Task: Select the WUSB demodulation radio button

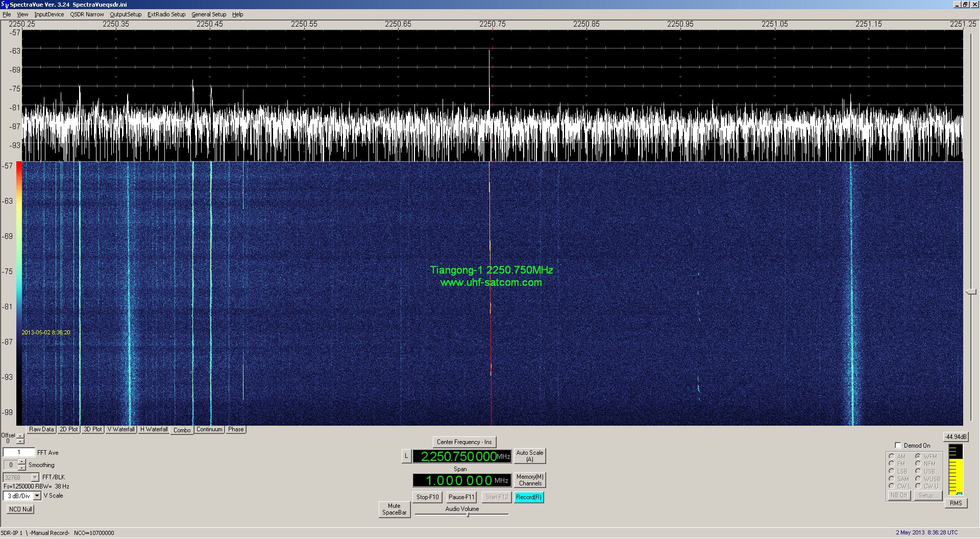Action: [x=918, y=479]
